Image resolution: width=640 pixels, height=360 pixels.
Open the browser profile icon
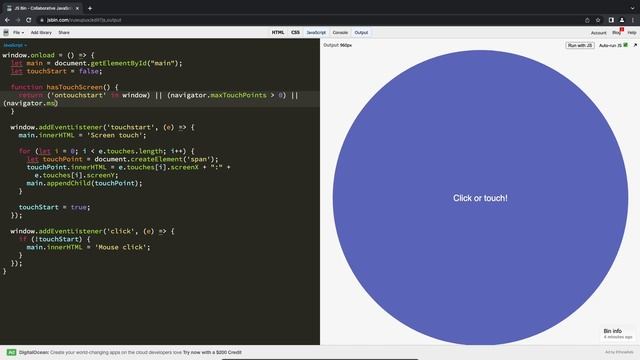(x=622, y=20)
